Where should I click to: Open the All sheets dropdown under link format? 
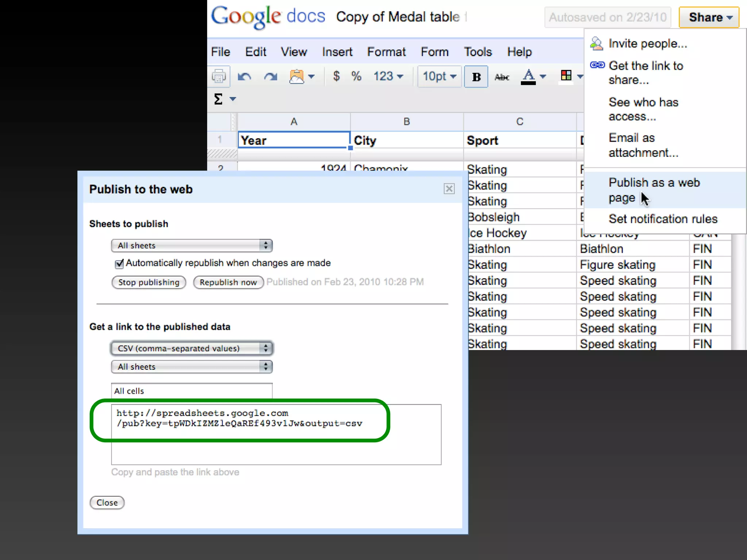(x=192, y=366)
